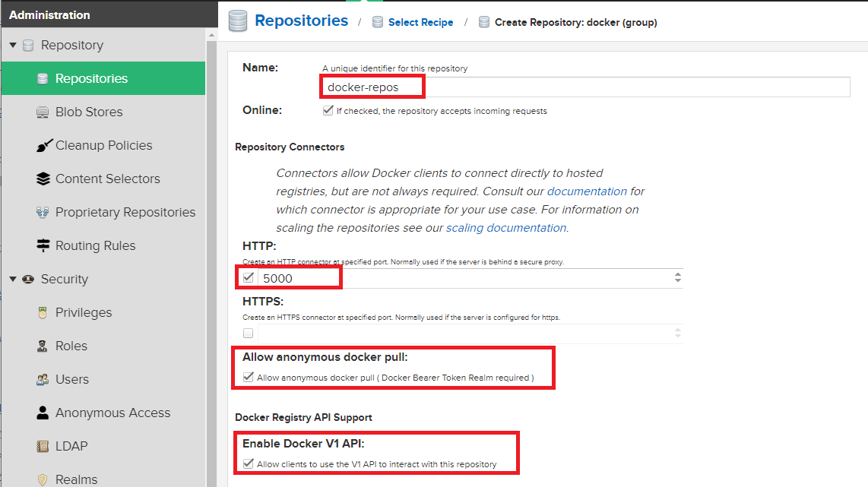
Task: Click the Users group icon
Action: click(43, 380)
